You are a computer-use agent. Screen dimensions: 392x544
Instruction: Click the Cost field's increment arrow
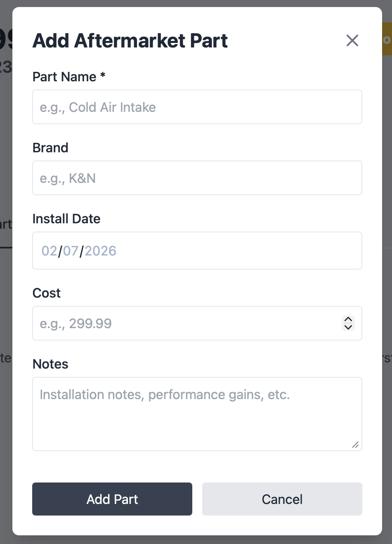point(348,319)
